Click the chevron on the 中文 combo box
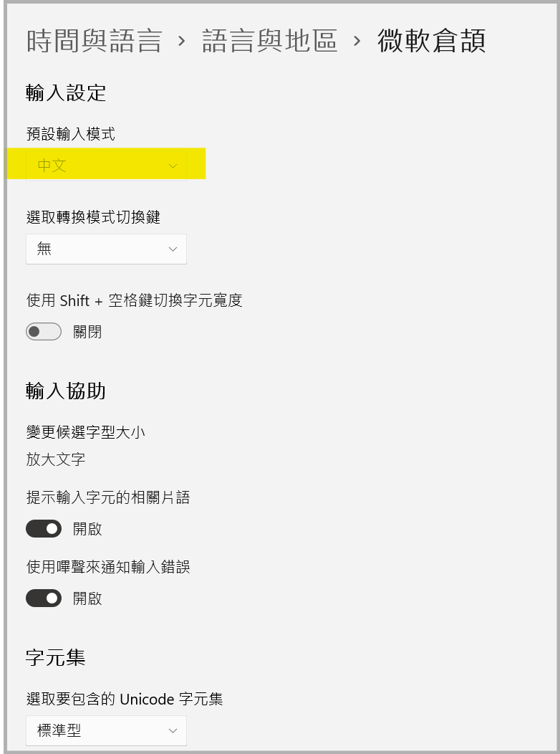The image size is (560, 754). pos(172,165)
